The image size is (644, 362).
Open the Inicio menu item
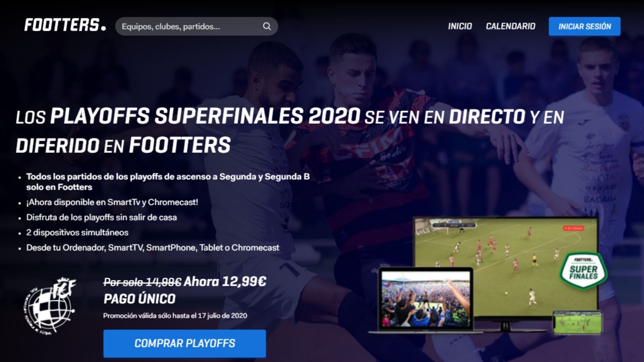460,26
